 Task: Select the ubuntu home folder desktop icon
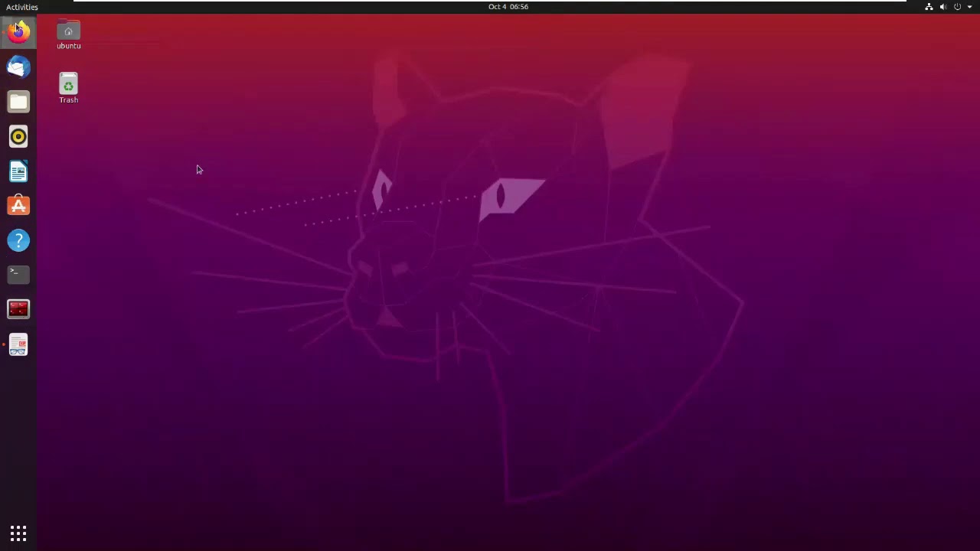(68, 35)
